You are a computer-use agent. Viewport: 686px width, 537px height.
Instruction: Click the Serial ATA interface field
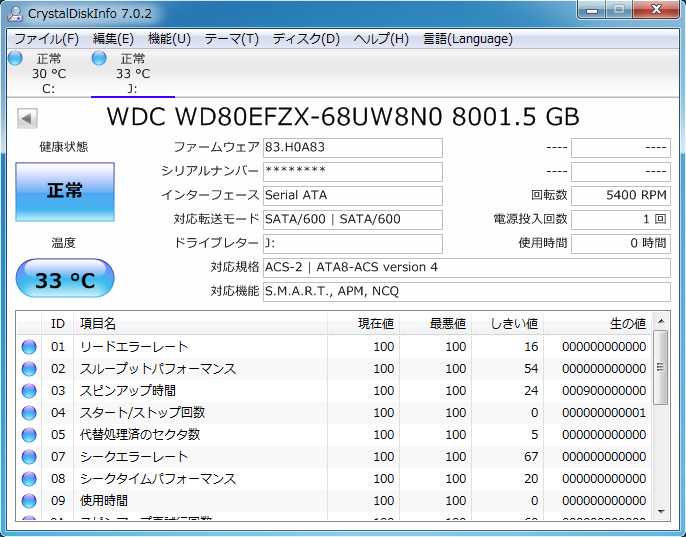pyautogui.click(x=353, y=196)
